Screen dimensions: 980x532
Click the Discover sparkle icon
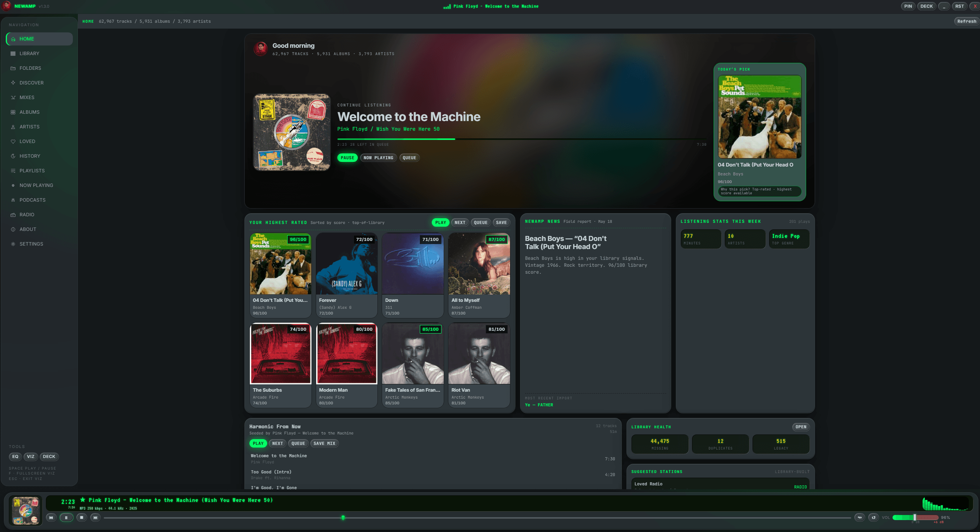pos(13,83)
